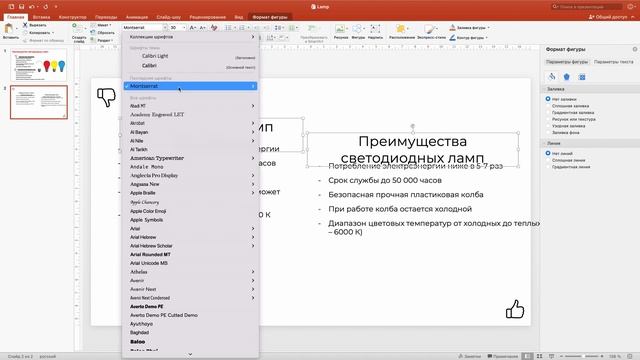640x360 pixels.
Task: Click the Copy (Копировать) icon
Action: point(25,33)
